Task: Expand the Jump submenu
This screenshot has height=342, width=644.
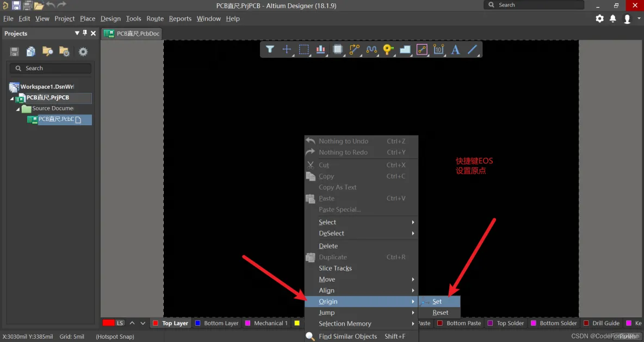Action: 361,313
